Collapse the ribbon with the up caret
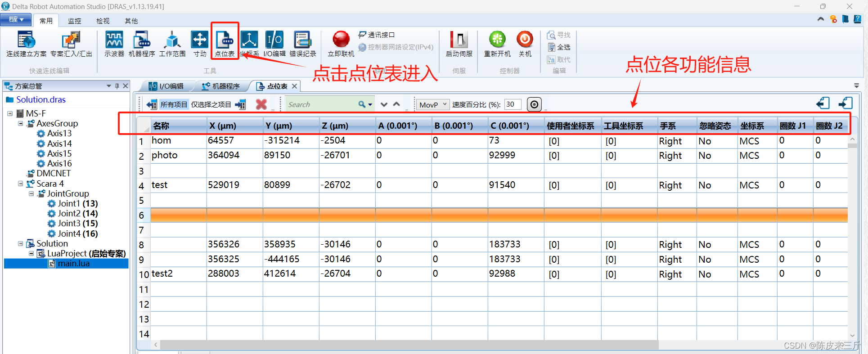Image resolution: width=868 pixels, height=354 pixels. 821,19
